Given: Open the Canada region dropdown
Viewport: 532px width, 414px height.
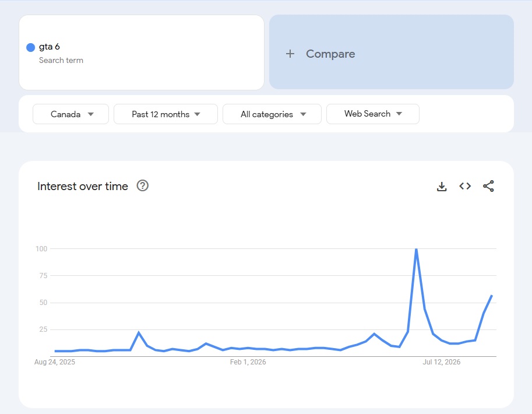Looking at the screenshot, I should tap(71, 114).
